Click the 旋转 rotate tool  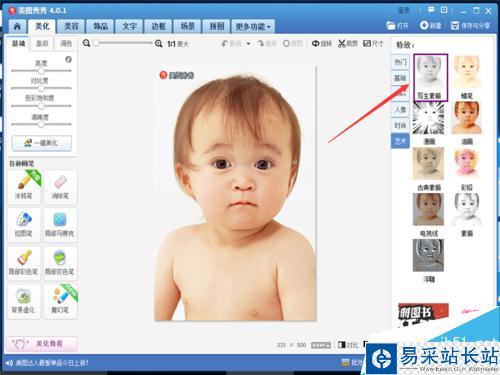tap(322, 44)
